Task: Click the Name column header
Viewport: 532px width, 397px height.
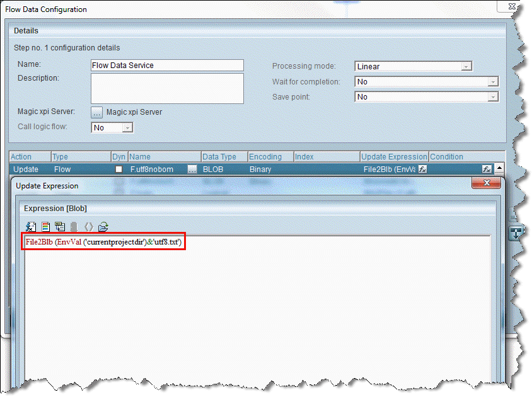Action: pyautogui.click(x=164, y=157)
